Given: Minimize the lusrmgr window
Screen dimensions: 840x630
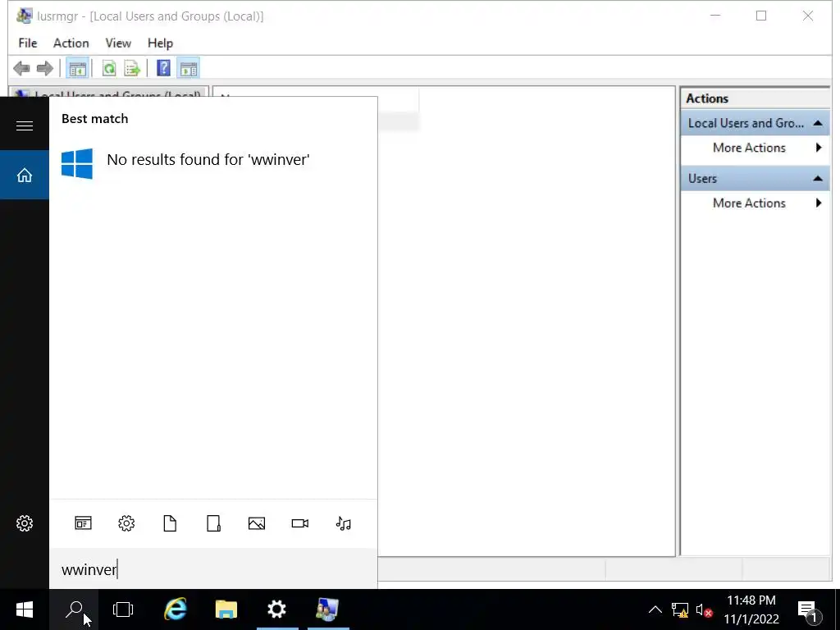Looking at the screenshot, I should [x=714, y=16].
